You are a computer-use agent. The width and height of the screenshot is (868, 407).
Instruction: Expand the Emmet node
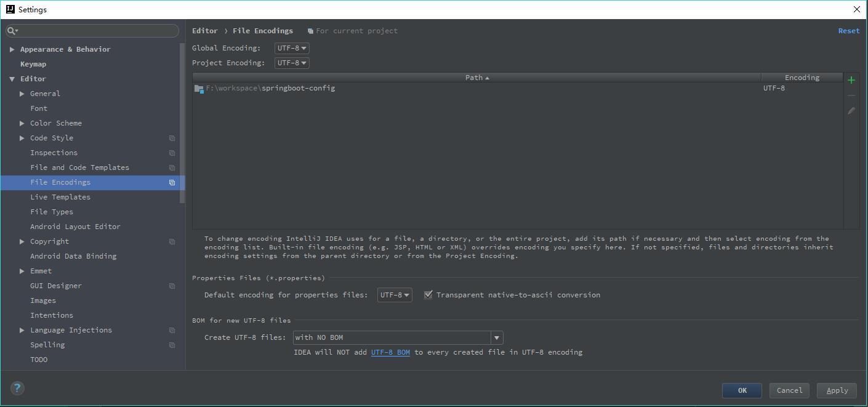tap(22, 271)
